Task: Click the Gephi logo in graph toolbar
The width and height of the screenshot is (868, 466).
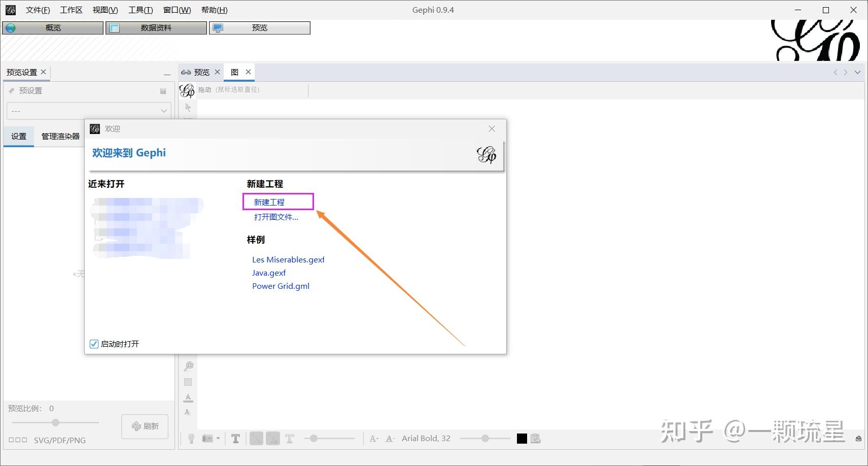Action: click(187, 90)
